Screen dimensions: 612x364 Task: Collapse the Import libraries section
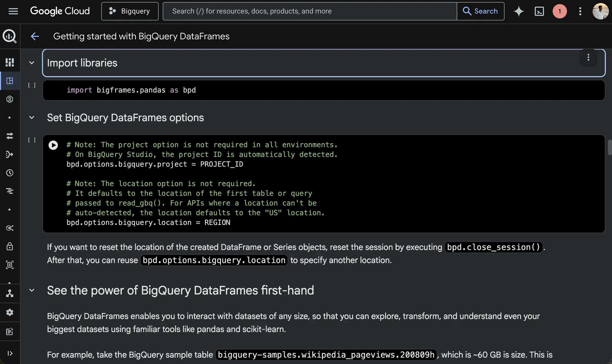32,63
